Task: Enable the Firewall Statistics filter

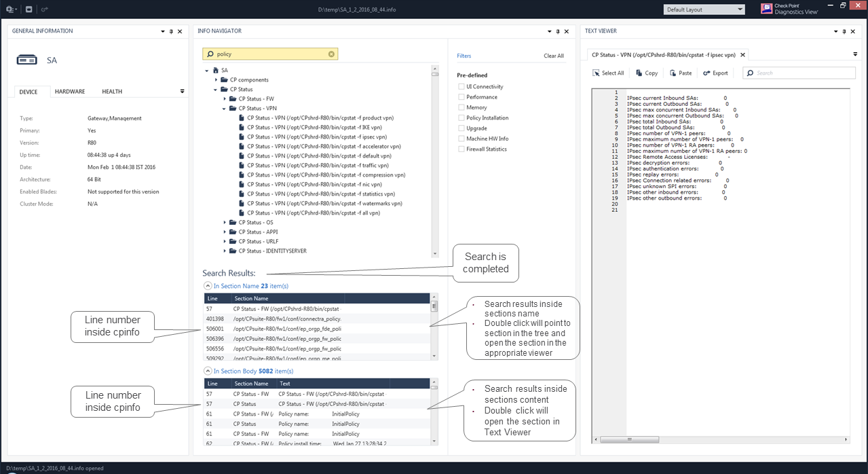Action: pos(461,149)
